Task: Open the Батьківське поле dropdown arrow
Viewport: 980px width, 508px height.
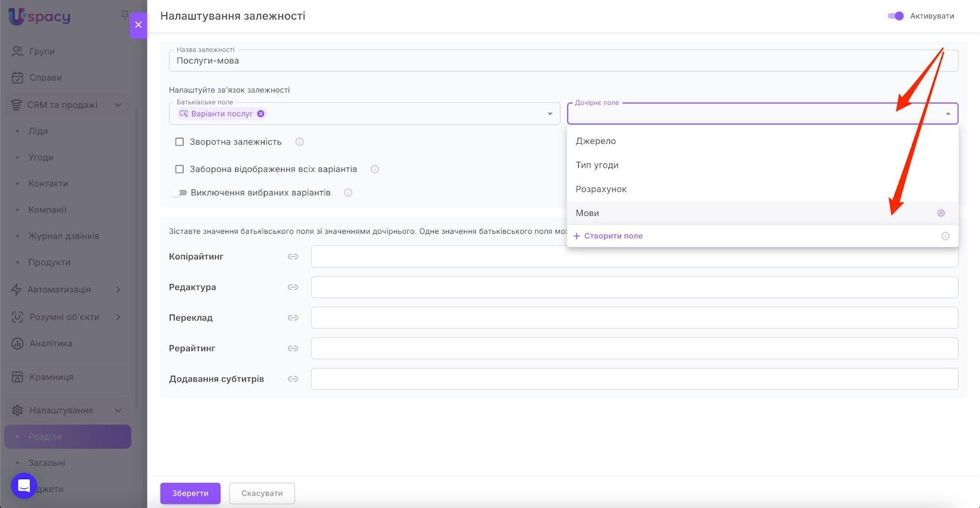Action: 549,114
